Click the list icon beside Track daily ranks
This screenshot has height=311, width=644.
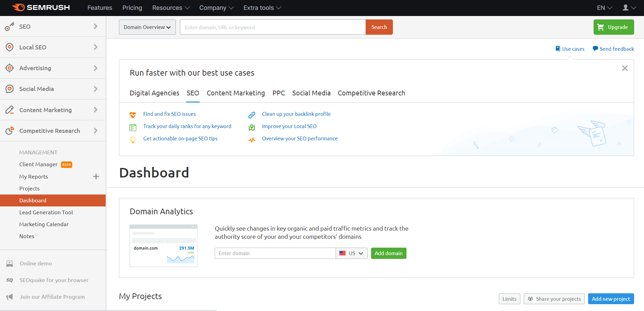pos(133,128)
